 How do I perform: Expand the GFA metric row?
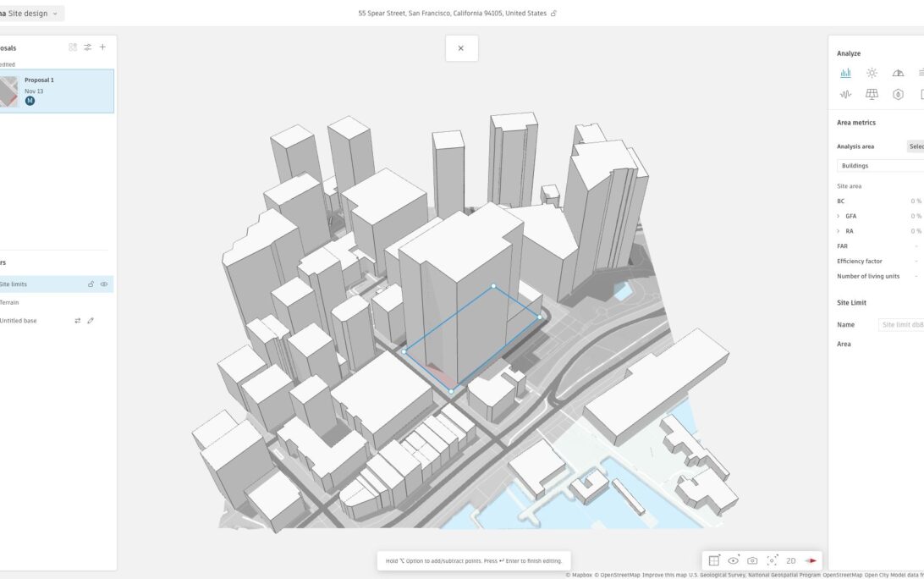pyautogui.click(x=839, y=217)
